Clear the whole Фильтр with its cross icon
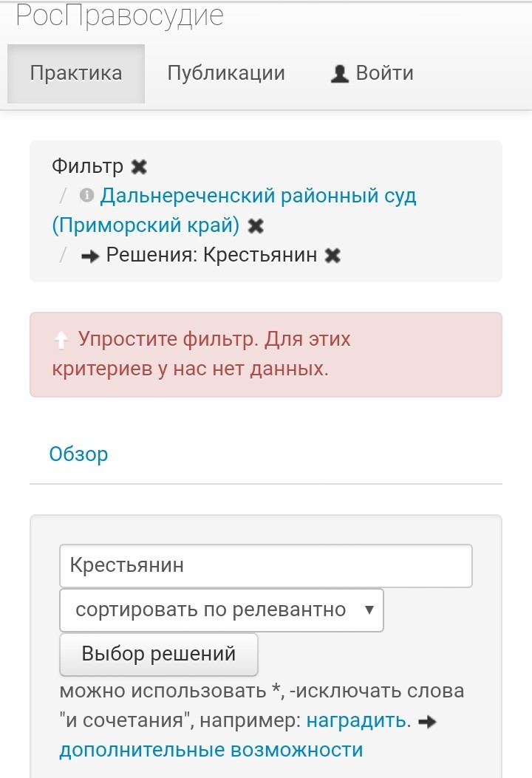The image size is (532, 778). coord(139,167)
